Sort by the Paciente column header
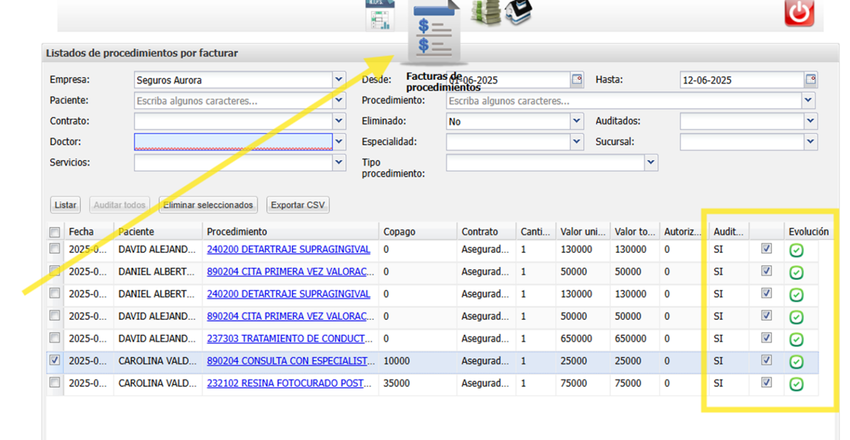This screenshot has width=850, height=440. tap(136, 232)
